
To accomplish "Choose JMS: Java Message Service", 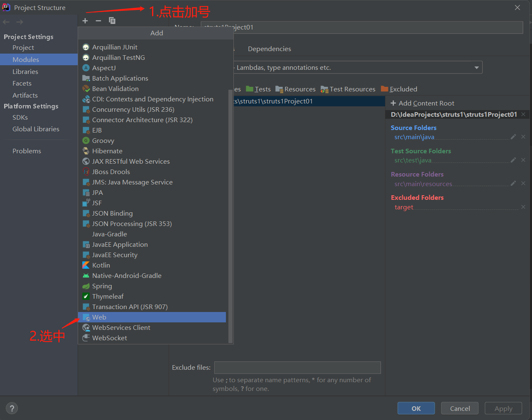I will [x=152, y=182].
